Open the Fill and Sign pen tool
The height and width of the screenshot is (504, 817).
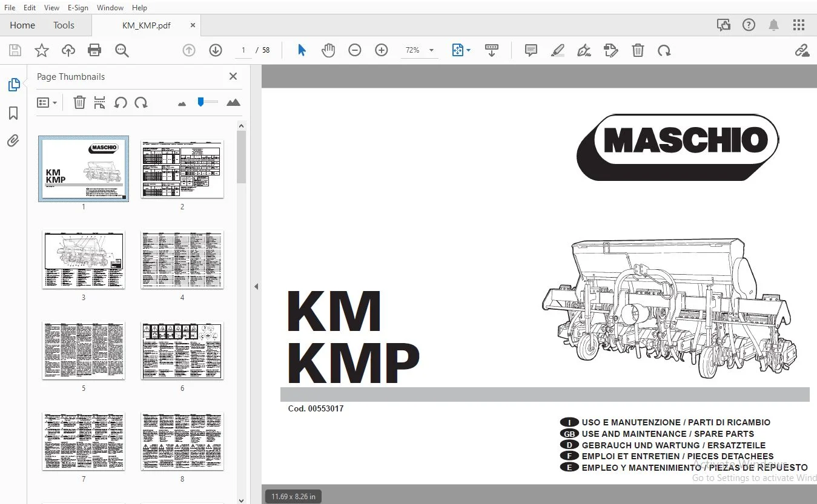(584, 51)
